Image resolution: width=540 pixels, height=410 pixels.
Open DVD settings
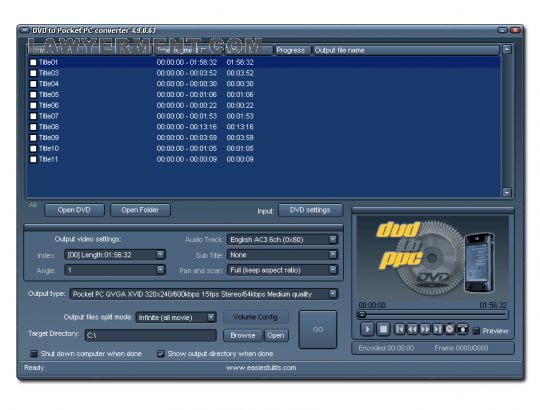tap(310, 210)
